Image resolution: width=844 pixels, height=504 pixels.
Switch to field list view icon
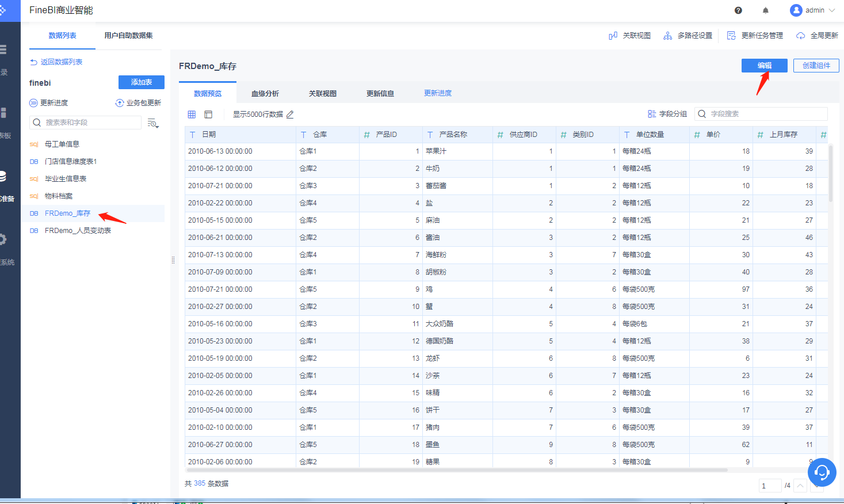coord(208,114)
